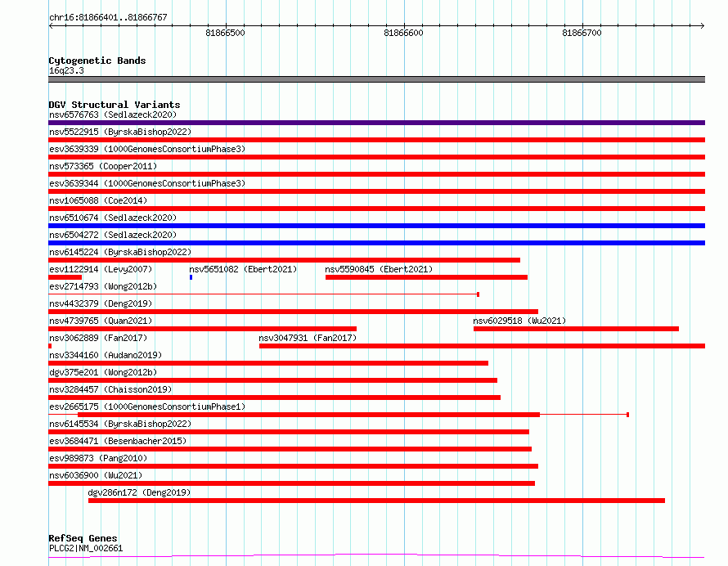Image resolution: width=728 pixels, height=566 pixels.
Task: Select the purple nsv6576763 variant bar
Action: pyautogui.click(x=376, y=123)
